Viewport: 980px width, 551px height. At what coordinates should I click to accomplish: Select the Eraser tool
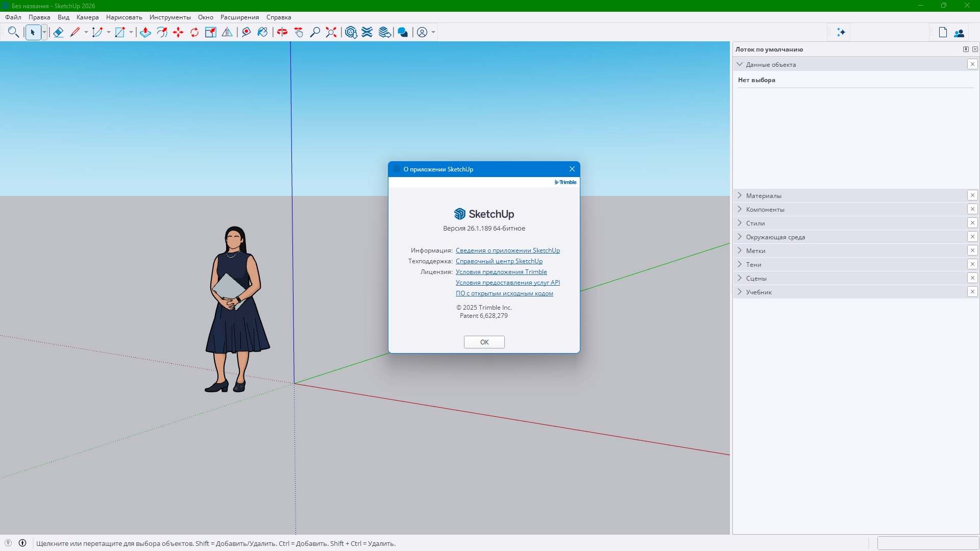click(58, 33)
